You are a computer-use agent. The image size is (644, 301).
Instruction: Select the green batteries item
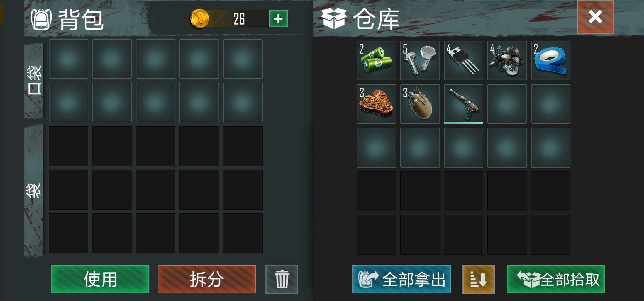[376, 60]
